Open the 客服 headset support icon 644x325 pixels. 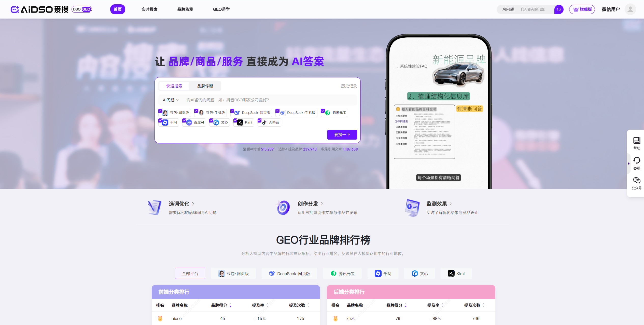pyautogui.click(x=637, y=160)
